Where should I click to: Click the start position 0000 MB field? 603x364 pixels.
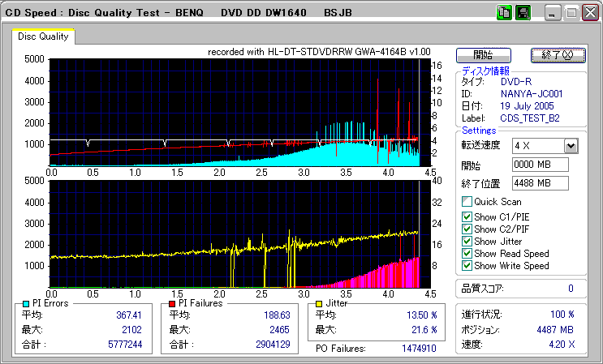click(540, 165)
